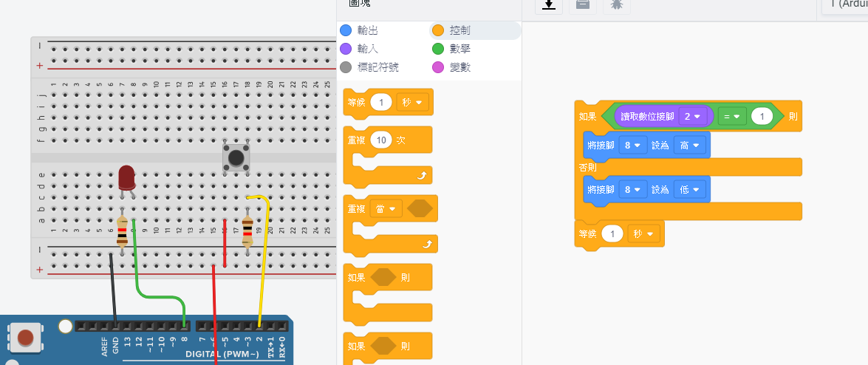The image size is (868, 365).
Task: Open the pin 2 dropdown in read block
Action: point(692,116)
